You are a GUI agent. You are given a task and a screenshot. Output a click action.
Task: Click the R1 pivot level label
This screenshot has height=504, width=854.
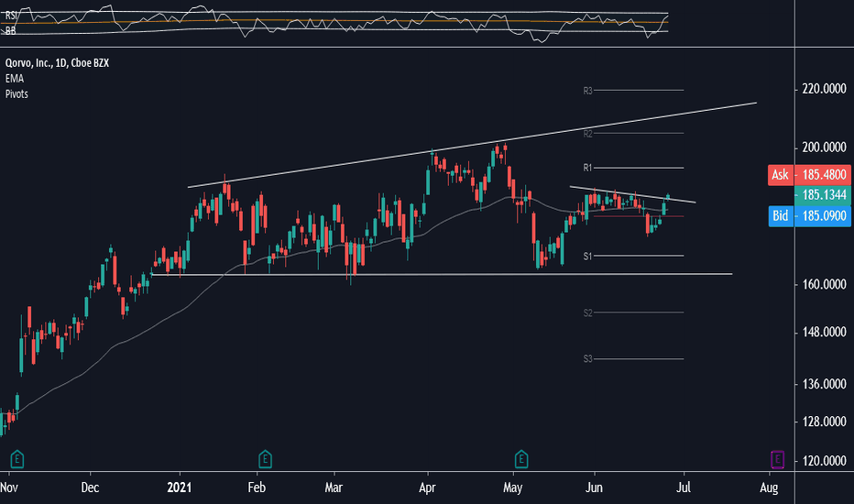point(587,168)
